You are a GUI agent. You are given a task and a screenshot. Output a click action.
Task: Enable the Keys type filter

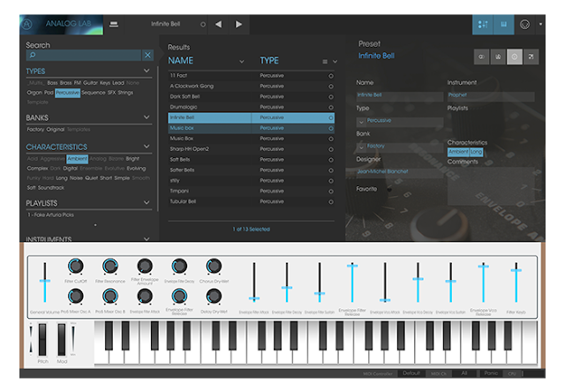click(105, 83)
